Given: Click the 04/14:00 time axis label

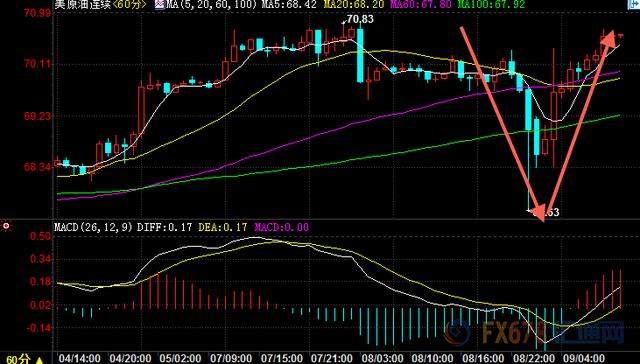Looking at the screenshot, I should 80,359.
